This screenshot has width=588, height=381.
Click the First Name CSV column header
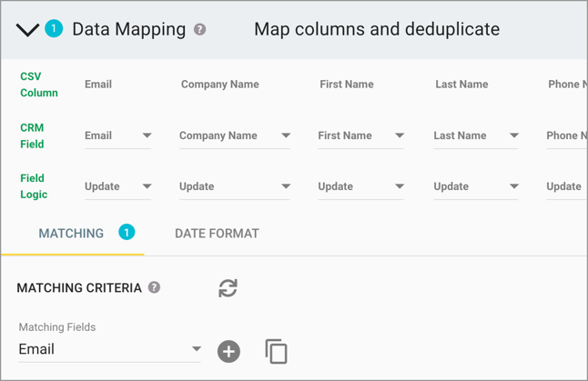[347, 85]
